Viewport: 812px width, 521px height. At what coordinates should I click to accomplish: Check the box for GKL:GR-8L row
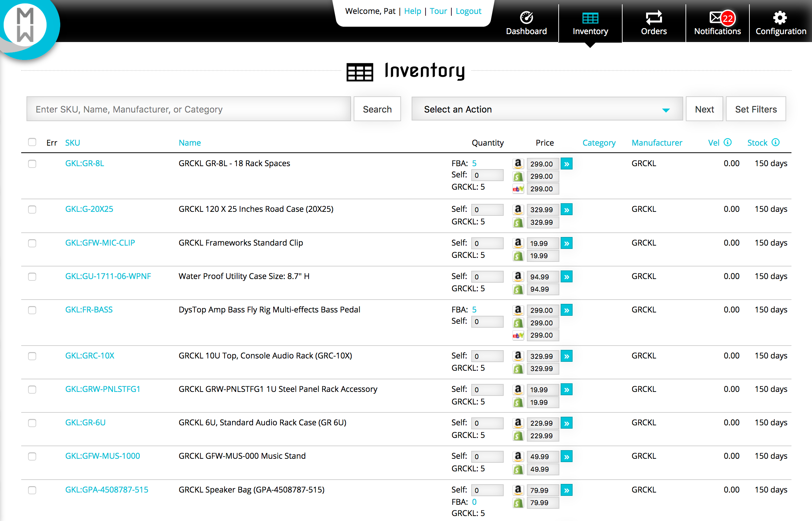pos(32,164)
